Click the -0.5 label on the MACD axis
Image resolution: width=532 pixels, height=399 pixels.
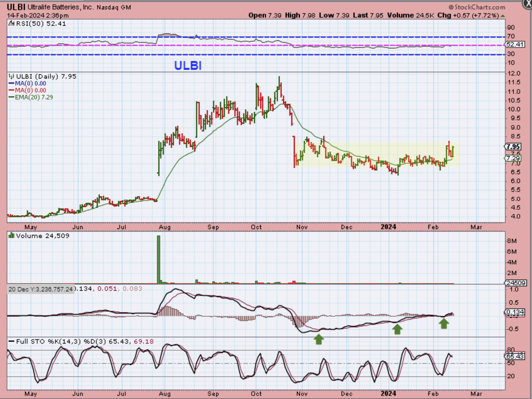click(x=512, y=329)
